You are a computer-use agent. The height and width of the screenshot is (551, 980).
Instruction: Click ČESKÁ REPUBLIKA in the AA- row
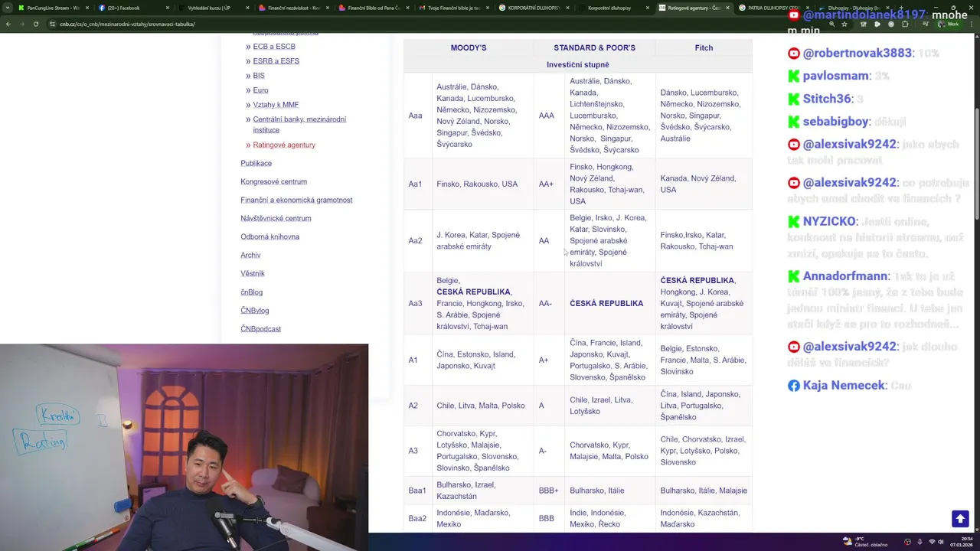click(606, 303)
